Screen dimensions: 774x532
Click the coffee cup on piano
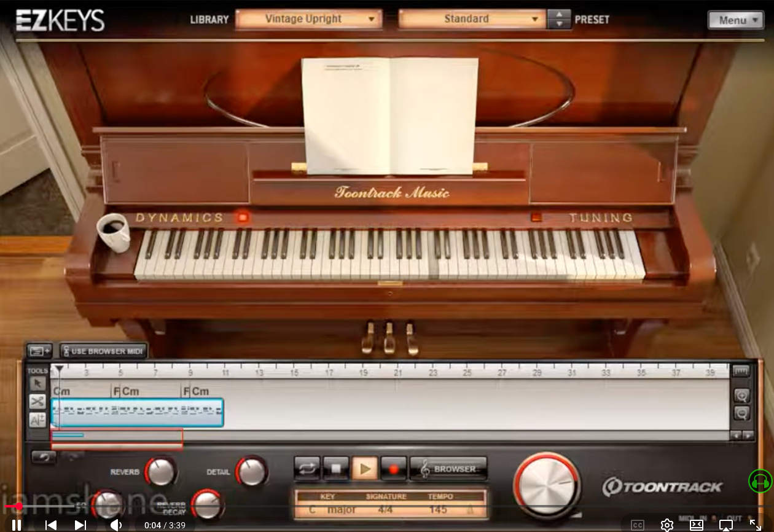[x=115, y=232]
